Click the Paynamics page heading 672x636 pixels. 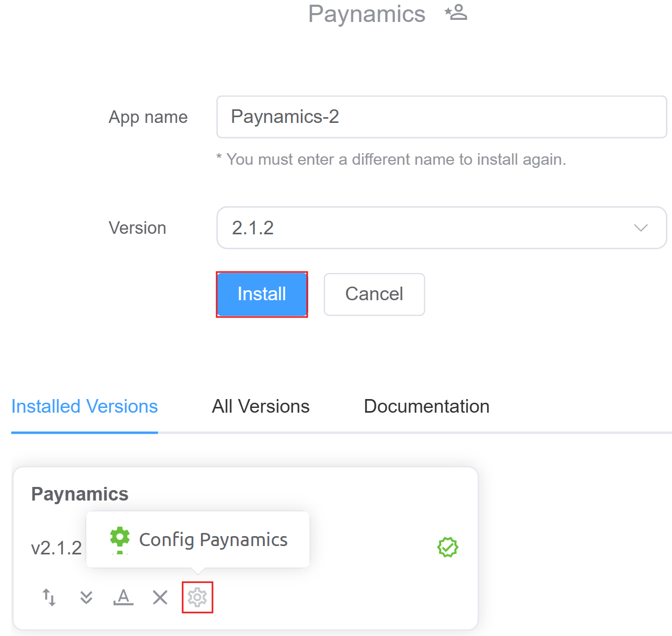click(x=366, y=14)
